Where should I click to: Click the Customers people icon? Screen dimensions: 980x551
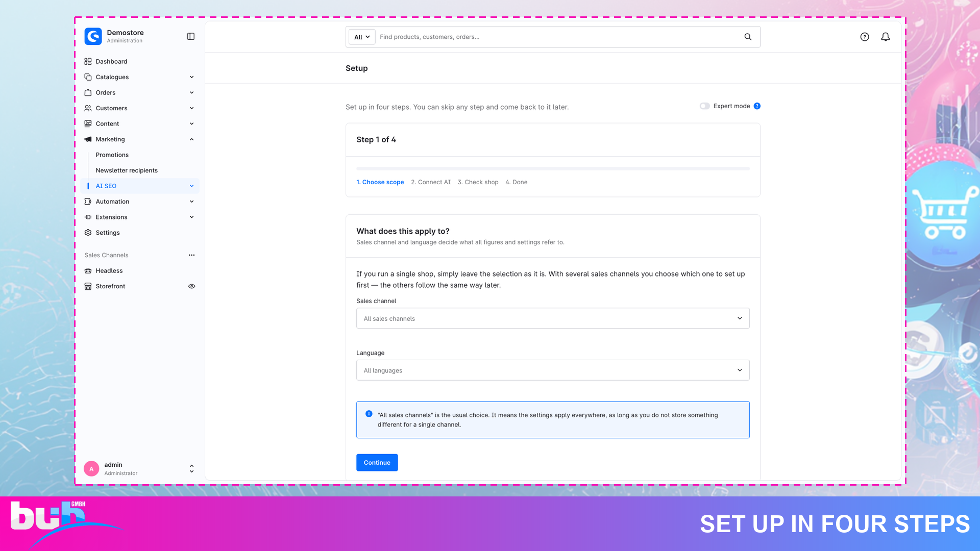(88, 108)
